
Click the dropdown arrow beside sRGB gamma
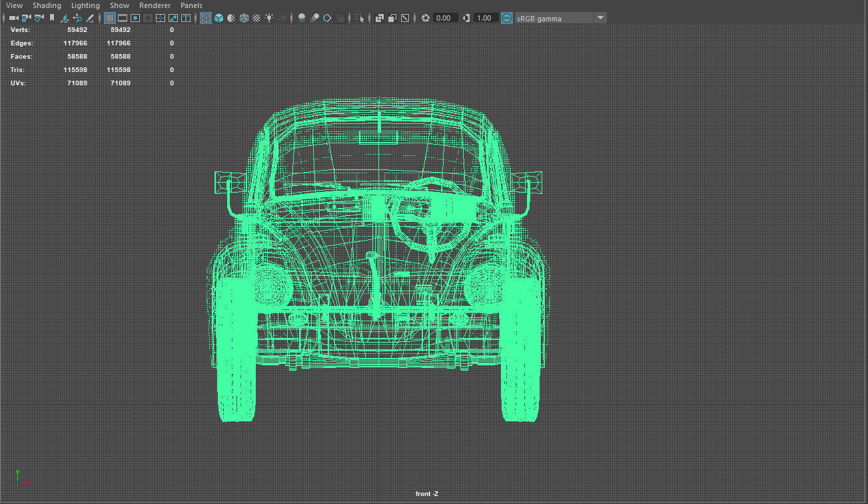coord(600,18)
